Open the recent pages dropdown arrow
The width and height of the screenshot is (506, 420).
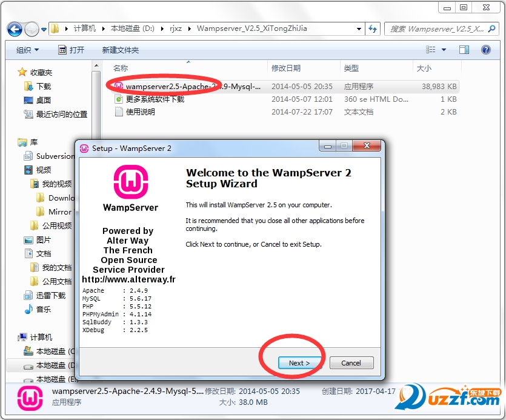coord(44,30)
